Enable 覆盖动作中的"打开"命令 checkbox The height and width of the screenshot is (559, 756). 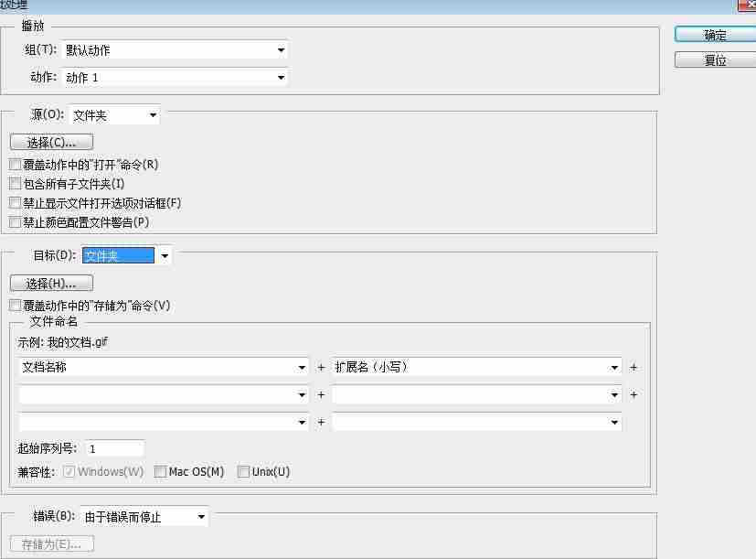15,165
